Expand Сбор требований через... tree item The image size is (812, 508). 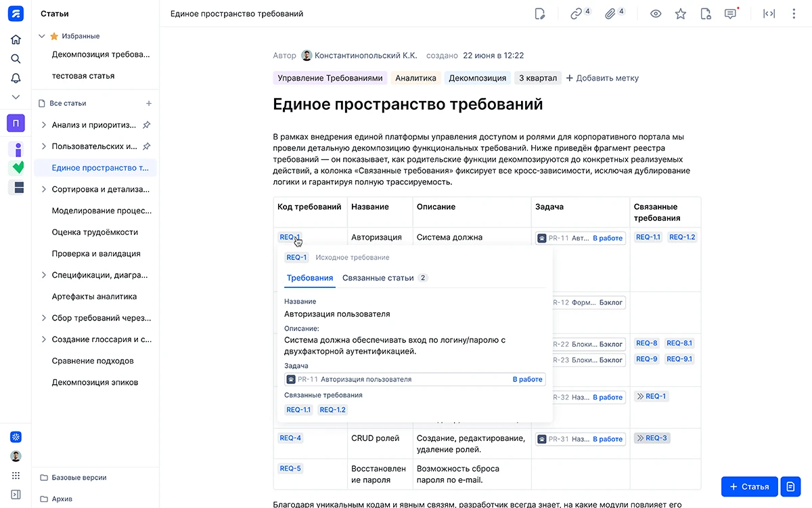44,318
